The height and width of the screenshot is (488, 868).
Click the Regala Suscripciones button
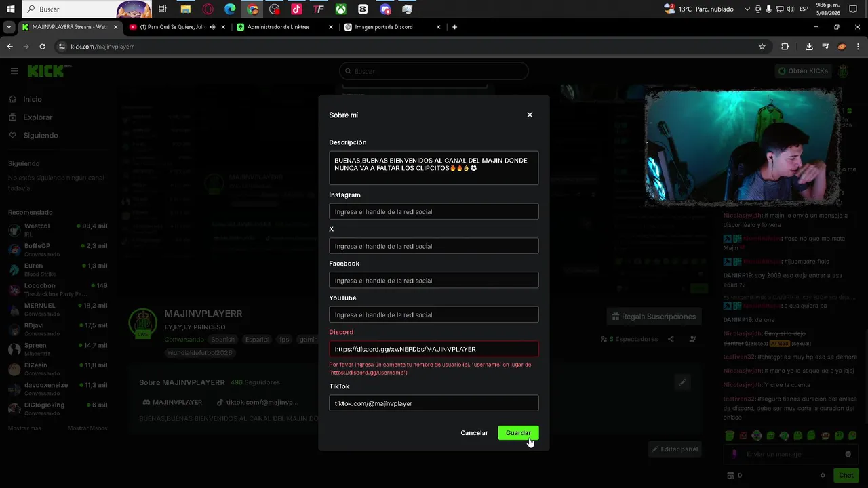click(x=654, y=317)
